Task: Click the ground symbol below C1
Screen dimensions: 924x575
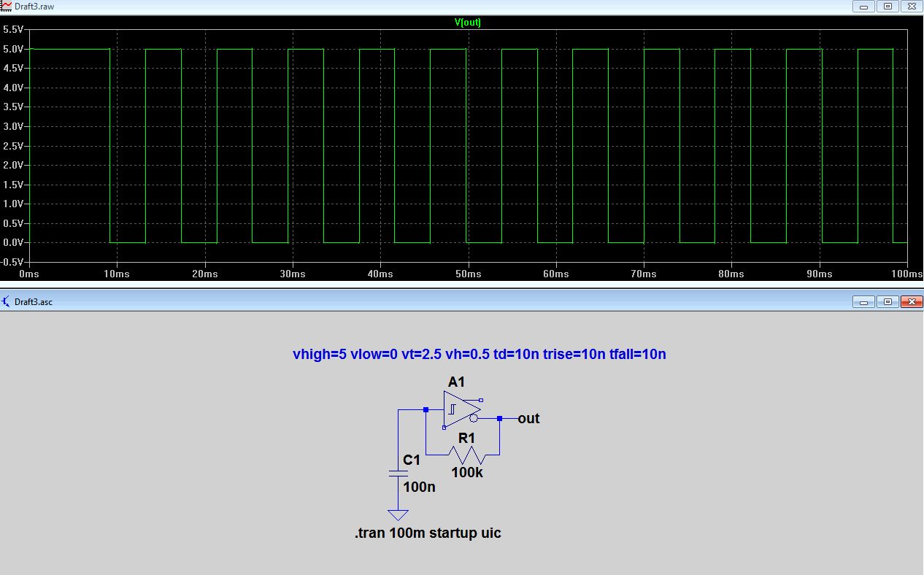Action: (398, 514)
